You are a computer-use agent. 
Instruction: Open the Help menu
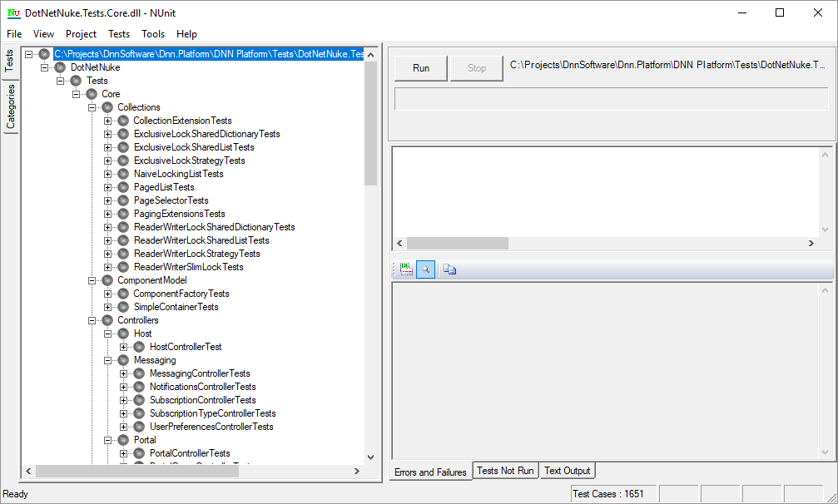click(x=186, y=34)
